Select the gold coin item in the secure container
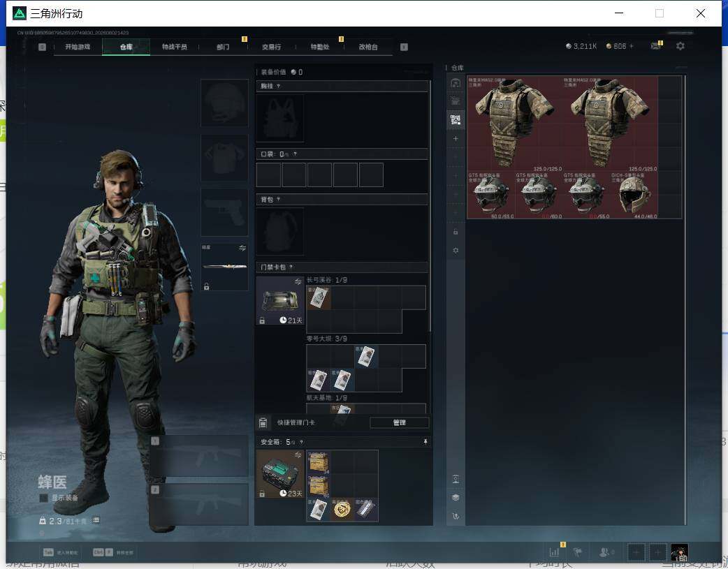 point(342,510)
